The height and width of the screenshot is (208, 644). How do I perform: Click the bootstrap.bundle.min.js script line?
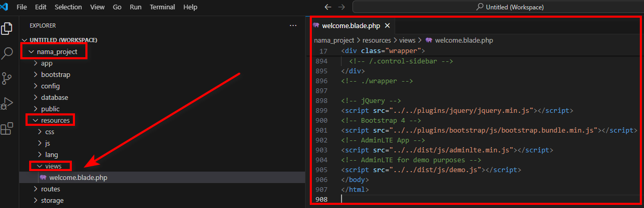[x=489, y=131]
